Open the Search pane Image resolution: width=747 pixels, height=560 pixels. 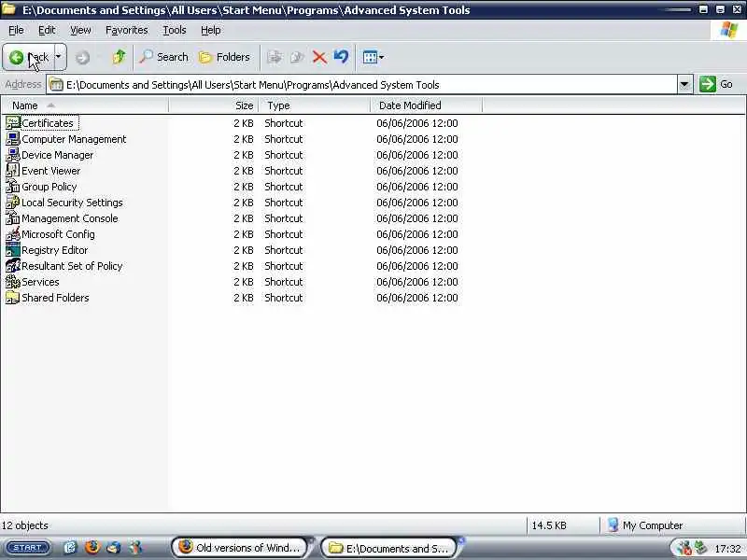pyautogui.click(x=163, y=57)
